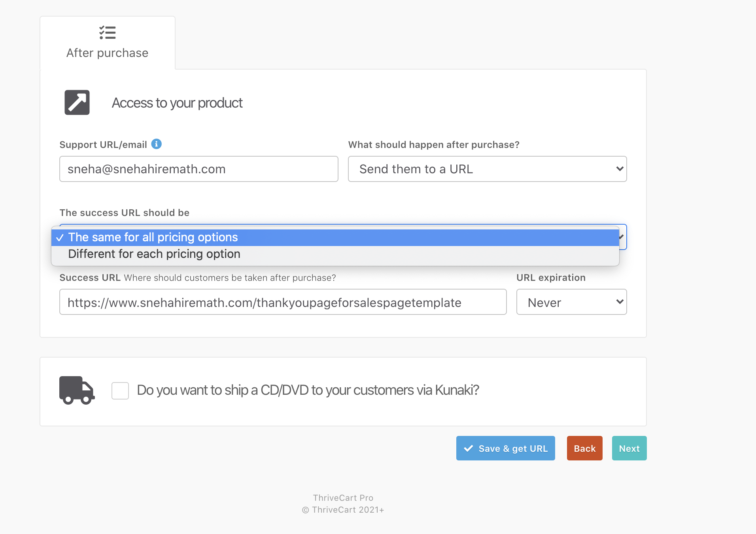Open the 'What should happen after purchase' dropdown

coord(487,169)
